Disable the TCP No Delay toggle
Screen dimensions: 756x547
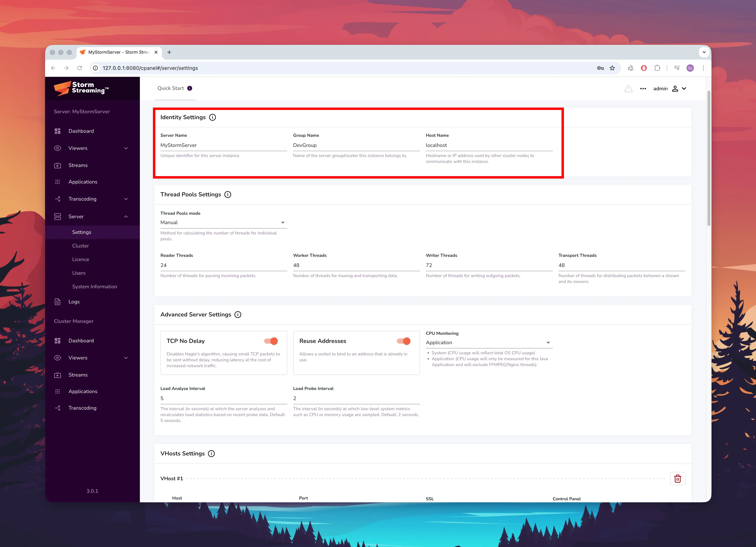click(271, 341)
